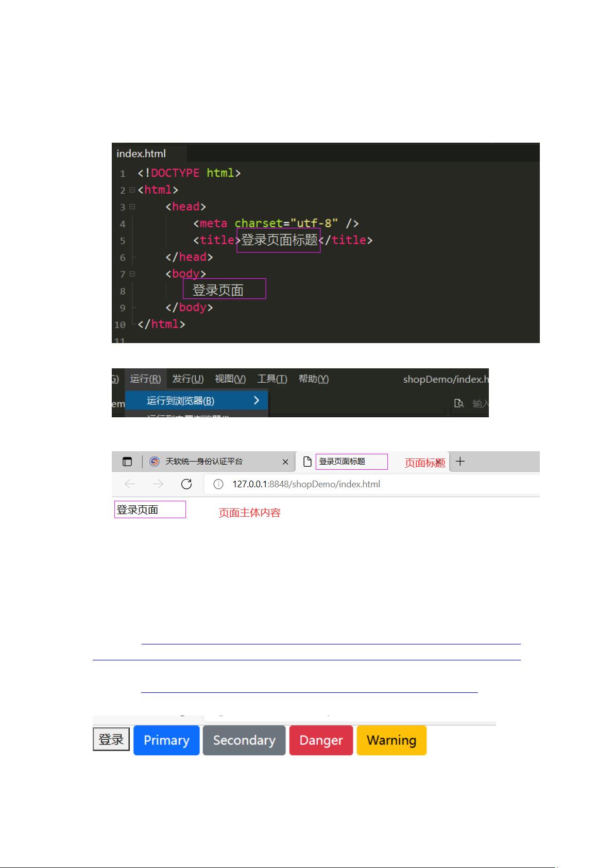The width and height of the screenshot is (614, 868).
Task: Open the index.html editor tab
Action: coord(149,153)
